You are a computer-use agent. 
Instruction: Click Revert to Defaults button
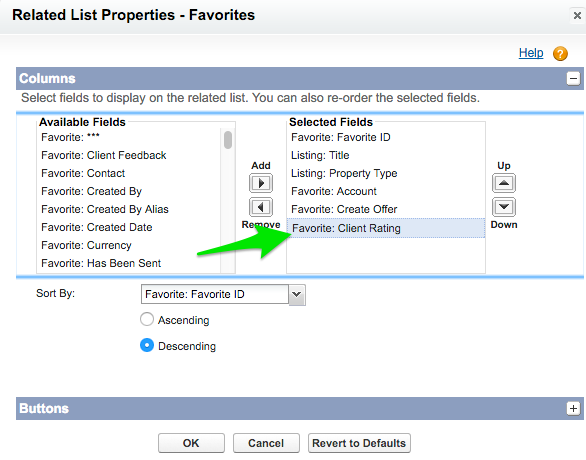tap(359, 443)
